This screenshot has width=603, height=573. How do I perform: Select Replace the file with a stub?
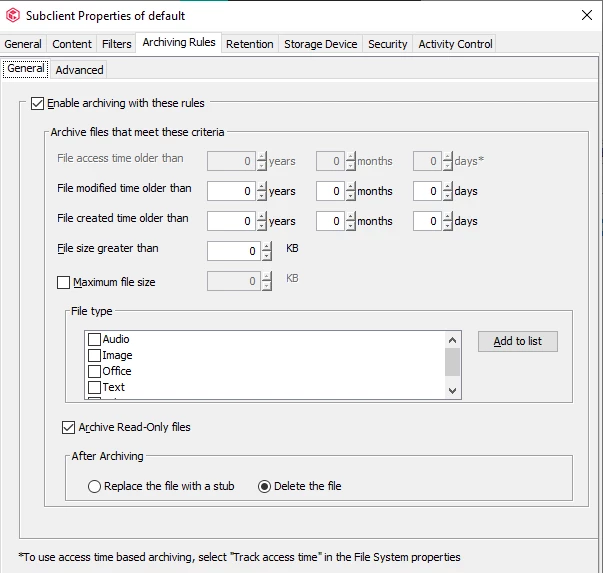(95, 487)
